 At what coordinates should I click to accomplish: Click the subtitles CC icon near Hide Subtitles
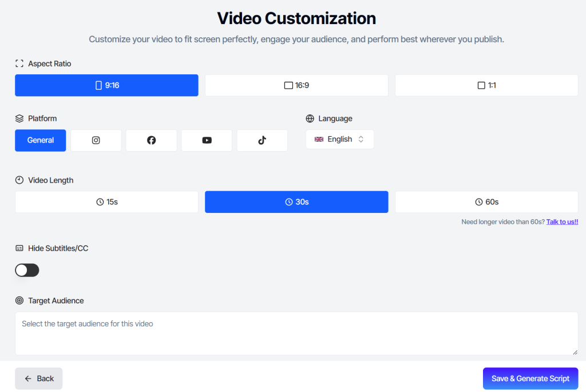pyautogui.click(x=18, y=248)
